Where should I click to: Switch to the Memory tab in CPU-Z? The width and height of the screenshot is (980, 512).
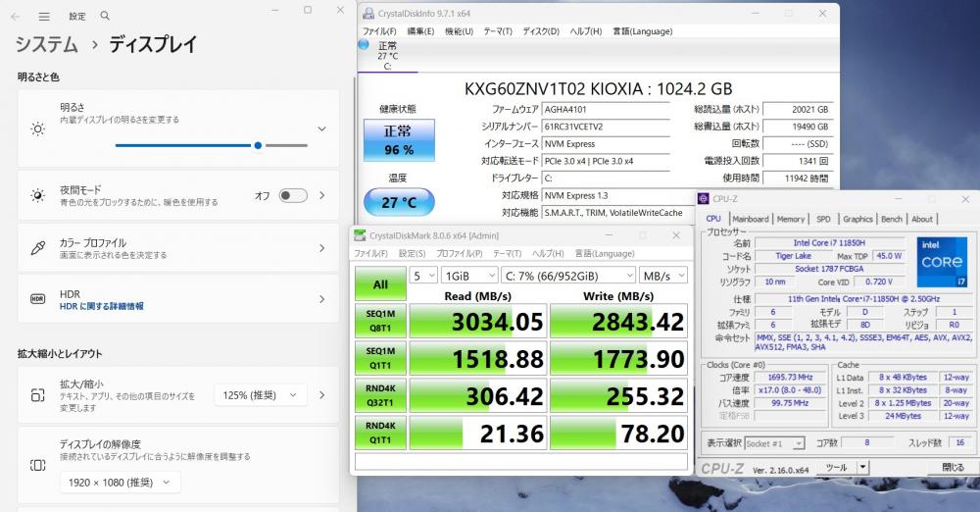pos(791,219)
